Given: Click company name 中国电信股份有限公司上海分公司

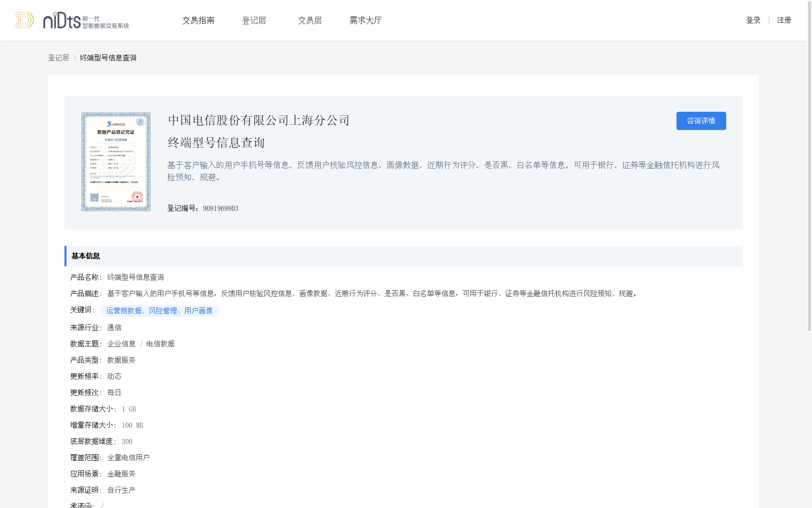Looking at the screenshot, I should [259, 120].
